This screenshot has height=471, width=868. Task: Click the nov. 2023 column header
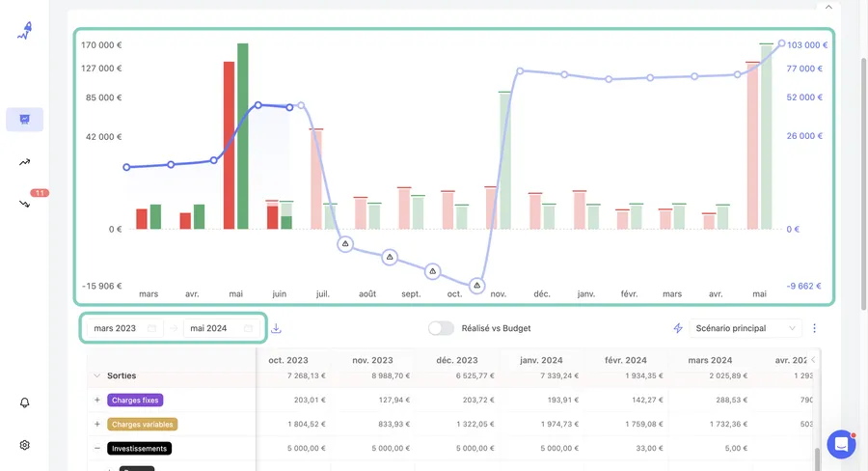pos(372,360)
